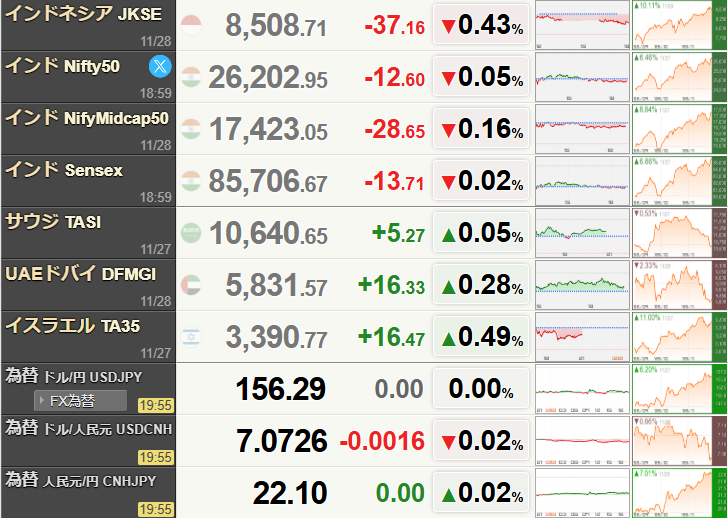
Task: Open USDCNH long-term orange chart
Action: point(680,441)
